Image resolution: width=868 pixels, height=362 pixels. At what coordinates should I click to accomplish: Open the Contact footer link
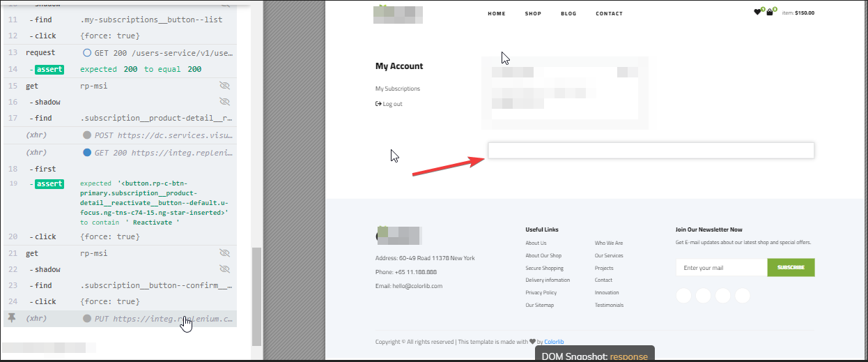coord(603,280)
